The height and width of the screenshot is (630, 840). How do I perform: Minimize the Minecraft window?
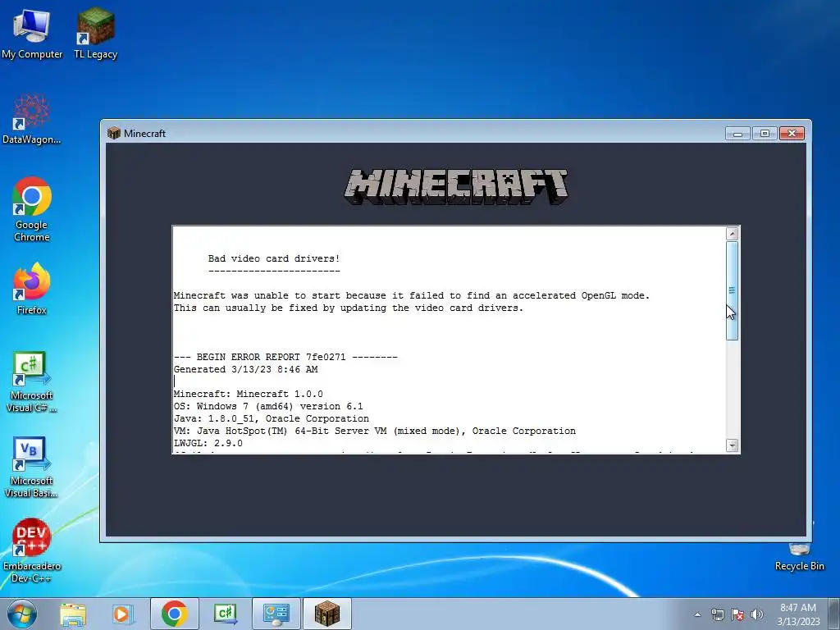(737, 134)
